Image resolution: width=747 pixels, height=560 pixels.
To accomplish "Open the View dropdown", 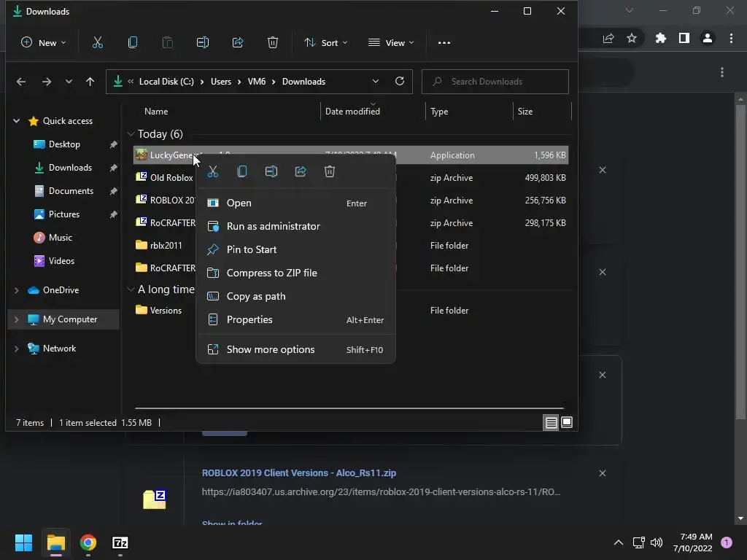I will pyautogui.click(x=391, y=43).
